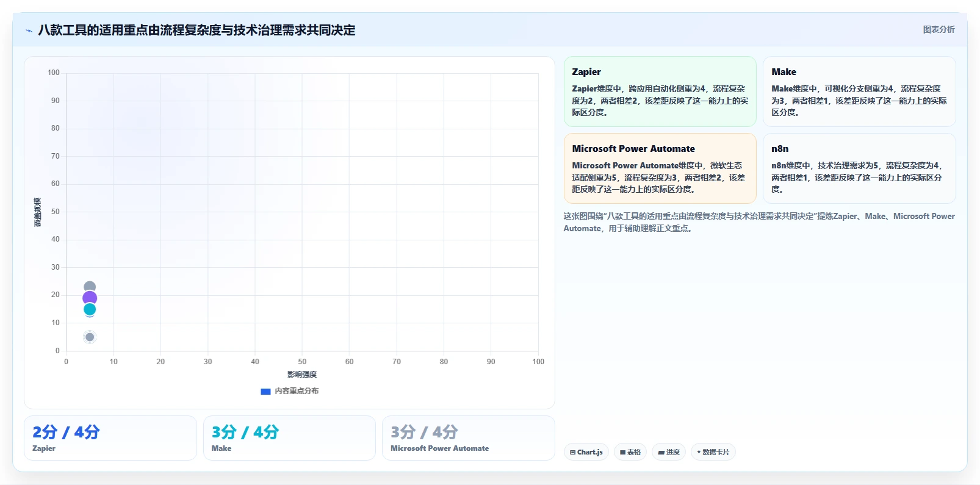
Task: Open the Make description card
Action: 859,92
